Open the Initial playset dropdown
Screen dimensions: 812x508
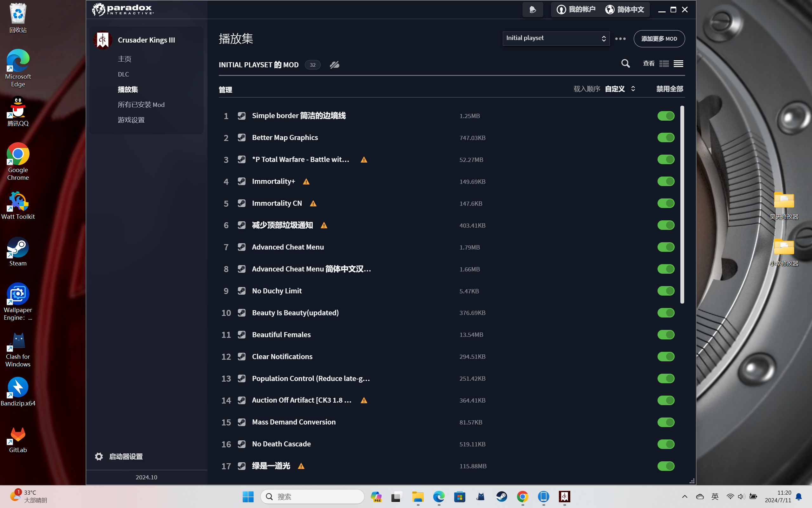(x=556, y=38)
